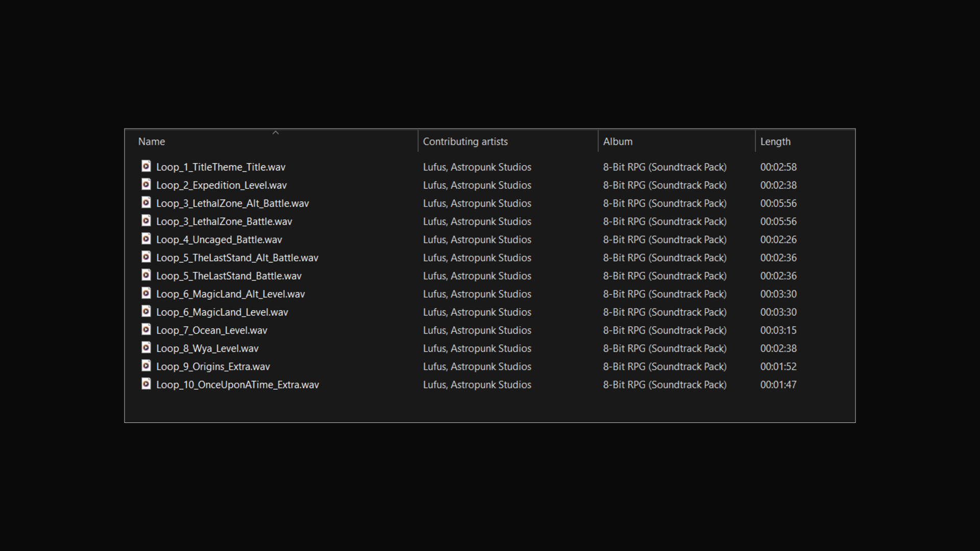This screenshot has height=551, width=980.
Task: Click the Album column header
Action: coord(618,142)
